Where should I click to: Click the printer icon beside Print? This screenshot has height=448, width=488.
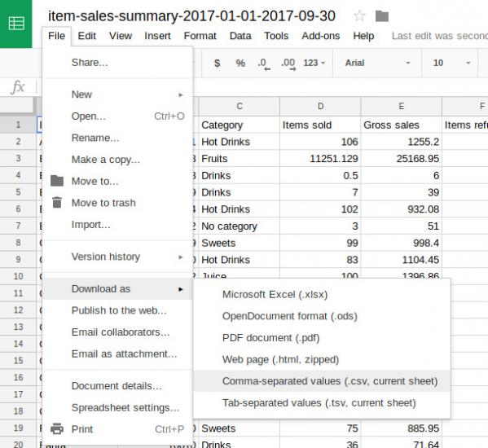coord(57,428)
